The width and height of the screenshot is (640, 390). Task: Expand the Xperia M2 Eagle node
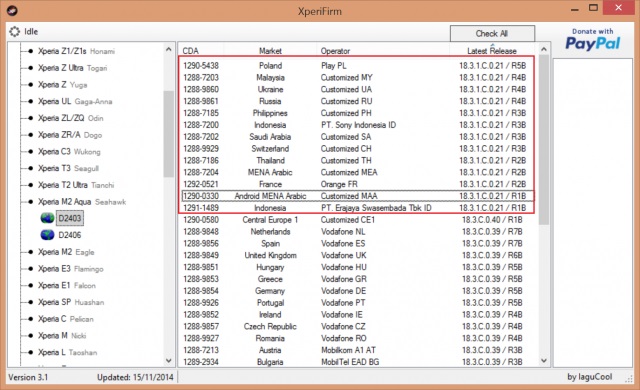pyautogui.click(x=31, y=252)
